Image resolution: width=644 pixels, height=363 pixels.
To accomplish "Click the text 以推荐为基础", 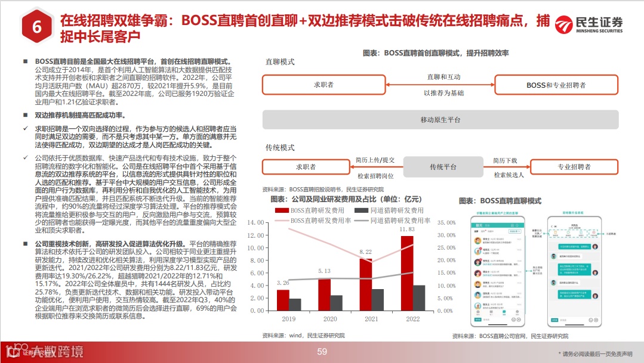I will tap(443, 93).
